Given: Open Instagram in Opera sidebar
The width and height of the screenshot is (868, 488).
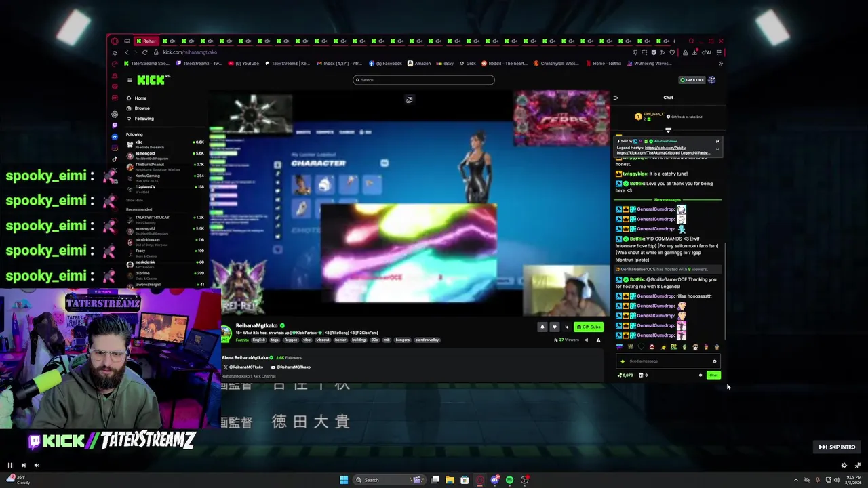Looking at the screenshot, I should (x=115, y=147).
